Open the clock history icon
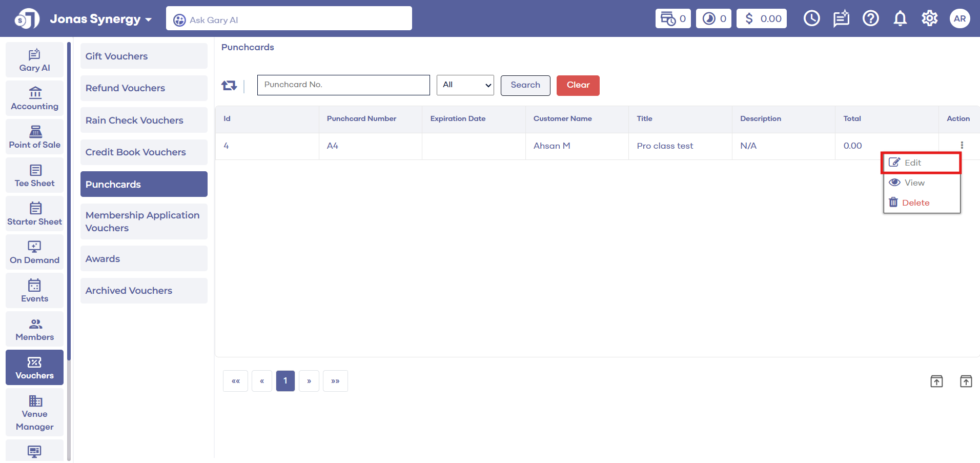The width and height of the screenshot is (980, 463). [x=811, y=19]
